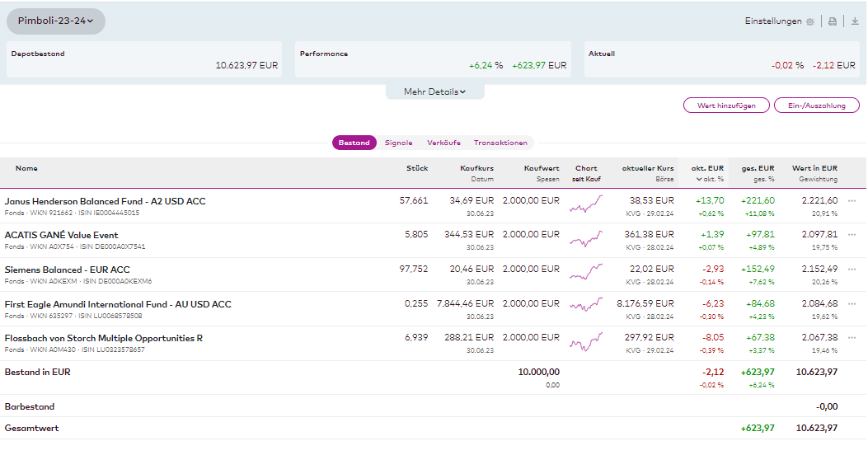Open three-dot menu for ACATIS GANÉ Value Event
868x455 pixels.
(x=852, y=235)
